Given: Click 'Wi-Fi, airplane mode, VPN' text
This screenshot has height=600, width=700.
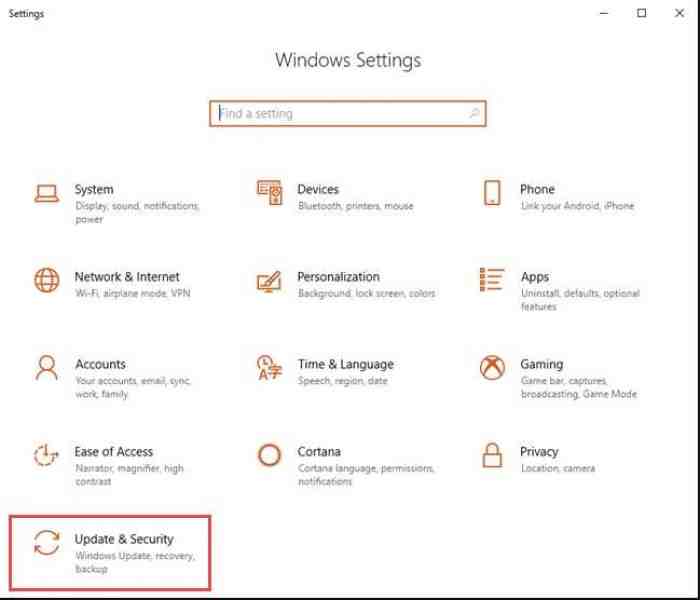Looking at the screenshot, I should 133,293.
